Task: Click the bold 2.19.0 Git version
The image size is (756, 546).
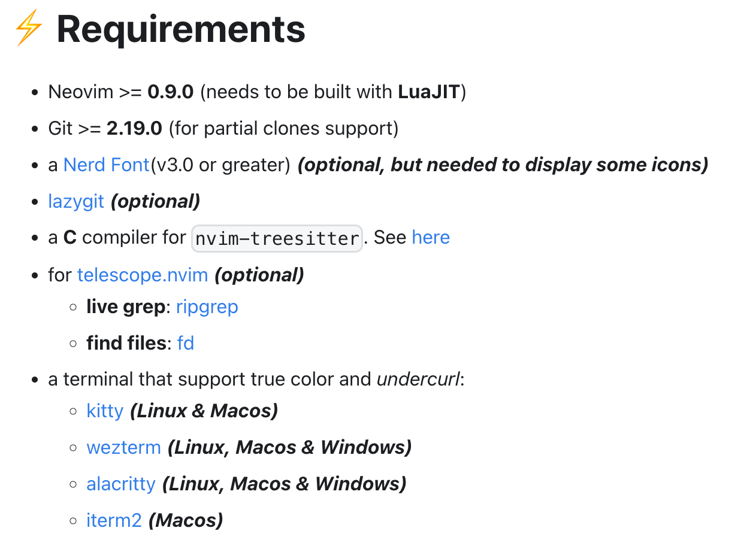Action: (135, 128)
